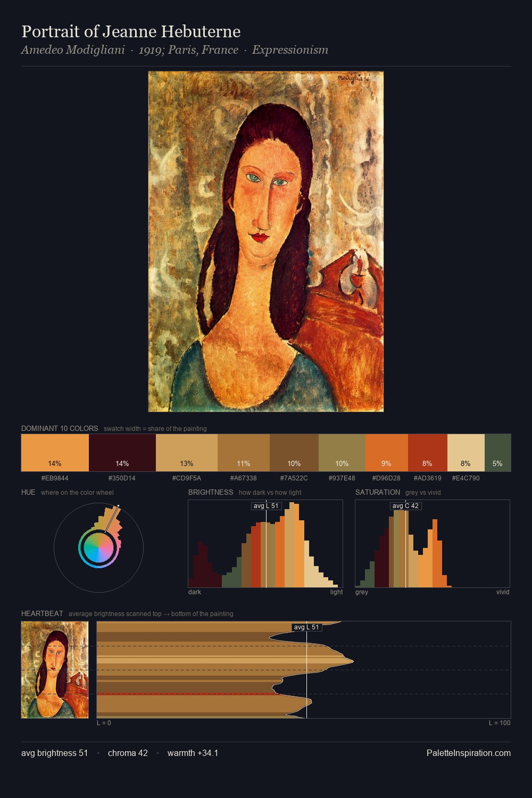
Task: Click the where on the color wheel caption
Action: point(77,493)
